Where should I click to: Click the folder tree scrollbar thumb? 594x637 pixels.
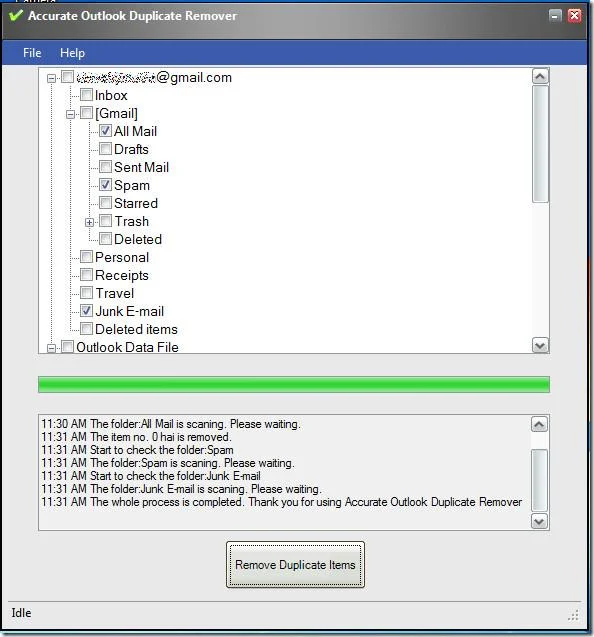[540, 143]
